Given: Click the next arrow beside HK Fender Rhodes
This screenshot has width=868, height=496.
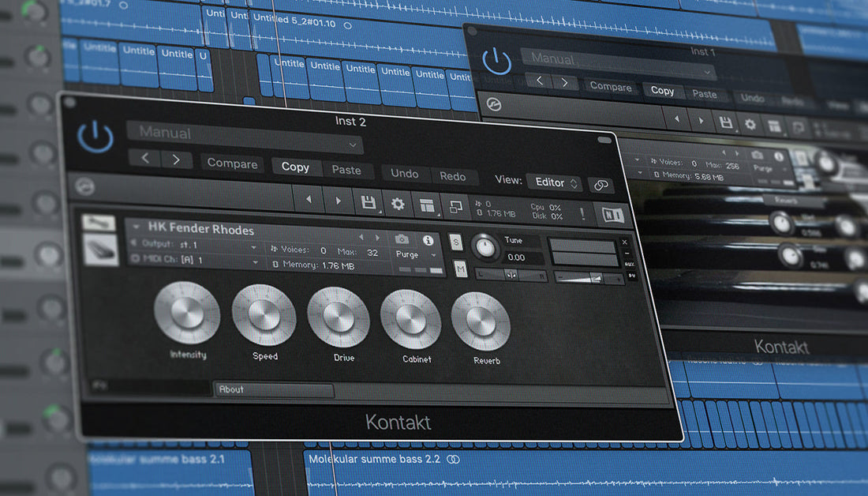Looking at the screenshot, I should [x=377, y=238].
